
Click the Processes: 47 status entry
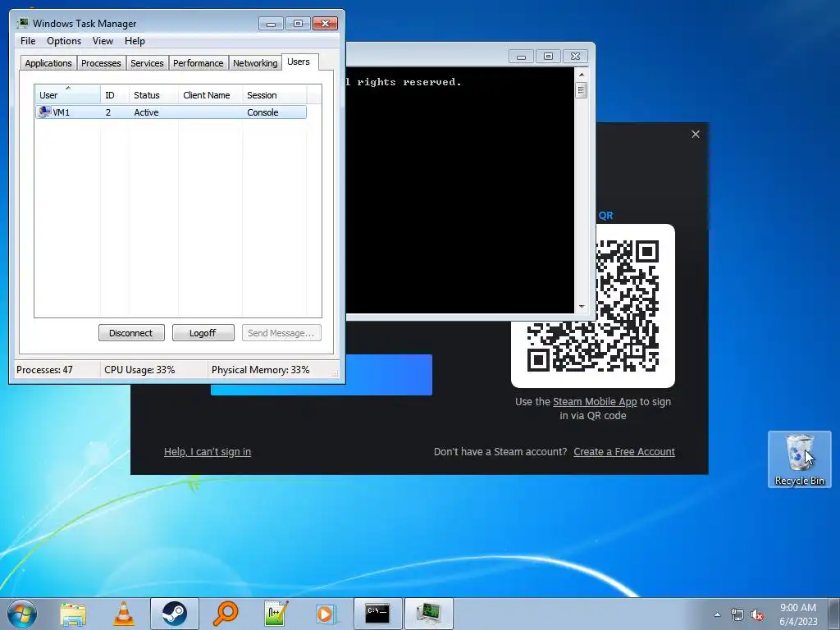(44, 370)
